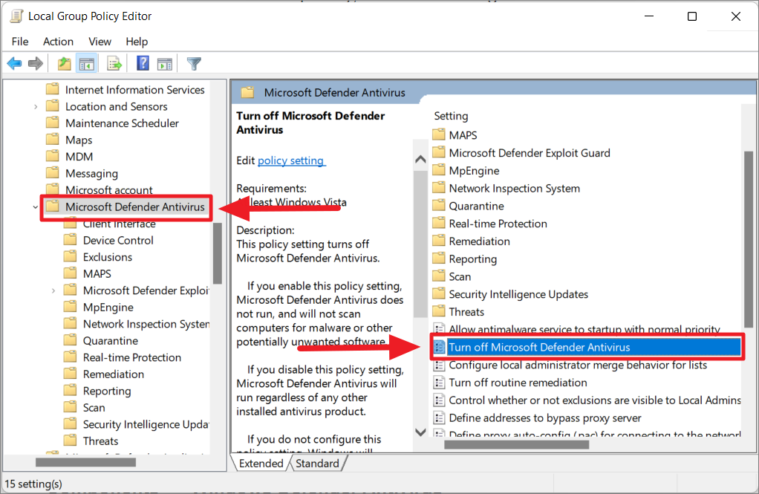Screen dimensions: 759x494
Task: Open Security Intelligence Updates in settings list
Action: coord(518,294)
